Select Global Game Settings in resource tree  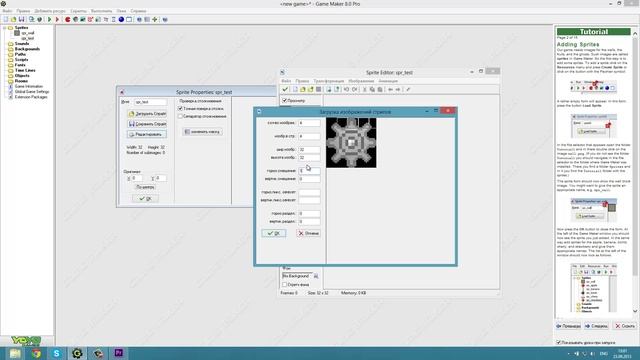tap(31, 92)
